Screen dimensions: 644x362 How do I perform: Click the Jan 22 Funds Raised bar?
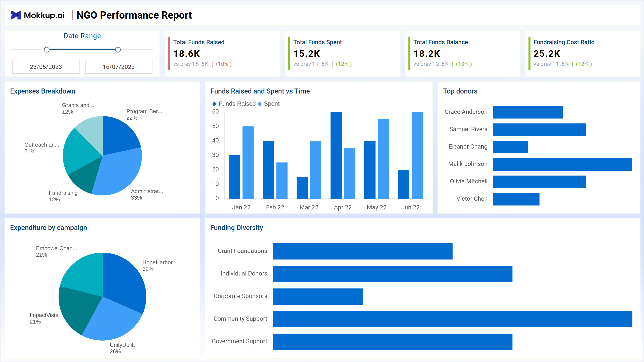[x=234, y=177]
